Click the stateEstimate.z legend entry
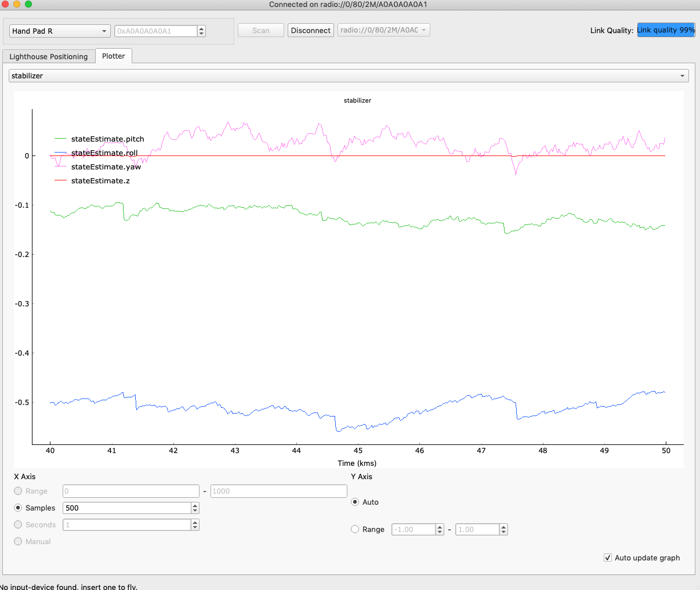 point(100,181)
